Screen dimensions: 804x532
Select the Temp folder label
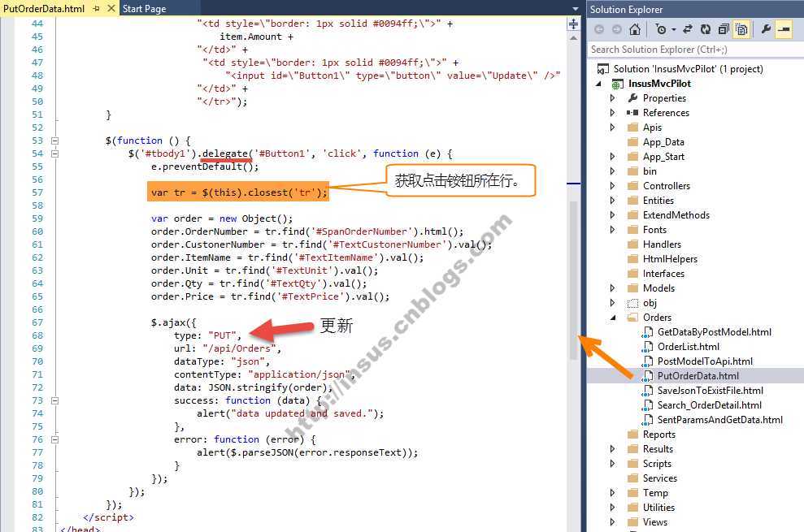point(655,492)
